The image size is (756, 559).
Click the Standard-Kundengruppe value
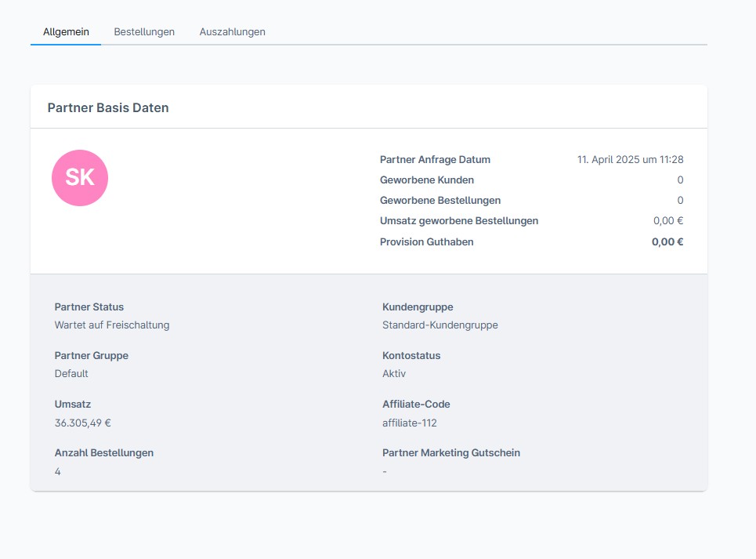[x=439, y=325]
